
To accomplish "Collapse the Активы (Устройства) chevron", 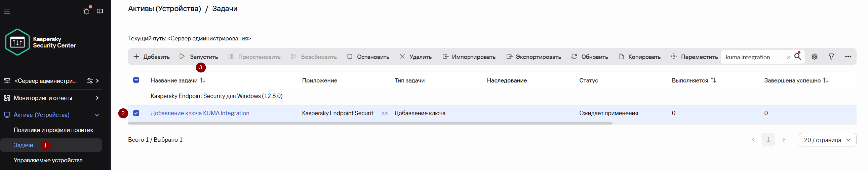I will click(97, 115).
